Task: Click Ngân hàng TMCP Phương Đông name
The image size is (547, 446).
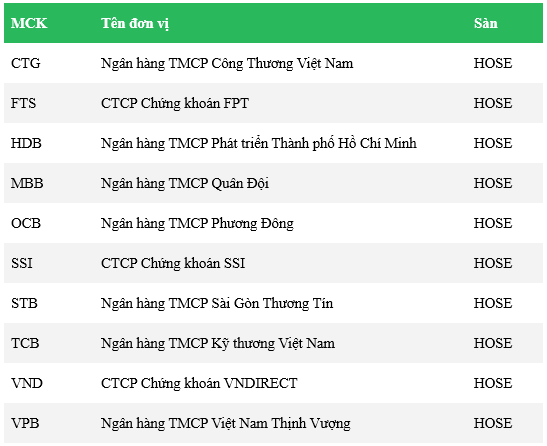Action: (197, 223)
